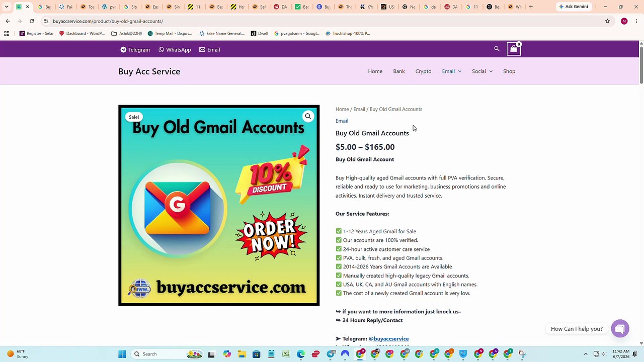Click the taskbar Search box
This screenshot has height=362, width=644.
pos(168,354)
